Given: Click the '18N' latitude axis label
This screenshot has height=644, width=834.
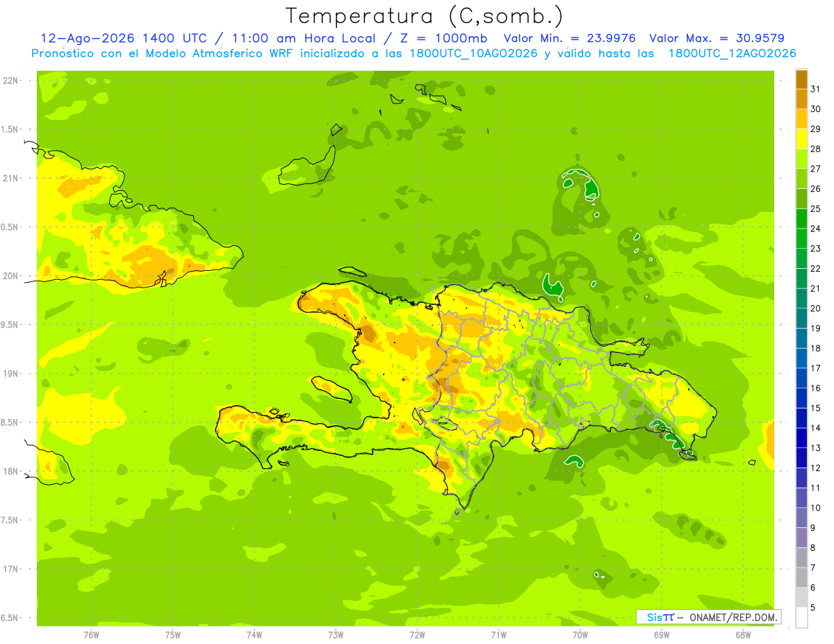Looking at the screenshot, I should pyautogui.click(x=10, y=472).
